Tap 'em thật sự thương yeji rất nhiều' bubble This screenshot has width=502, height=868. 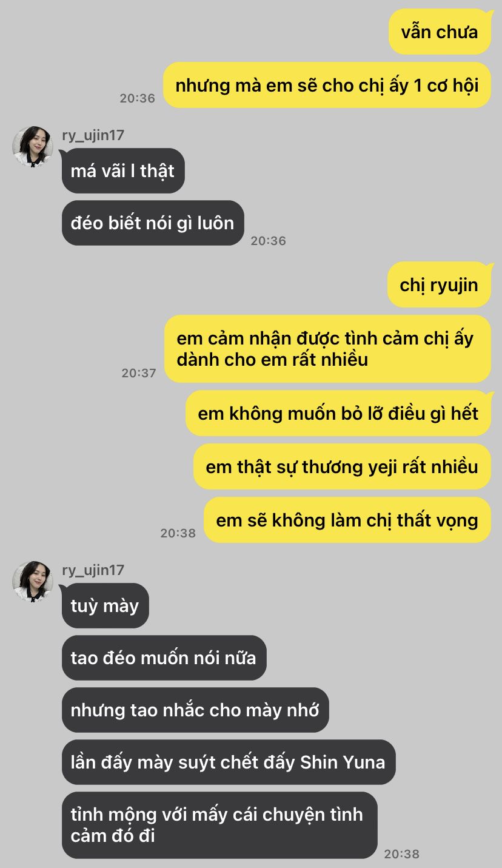tap(342, 466)
